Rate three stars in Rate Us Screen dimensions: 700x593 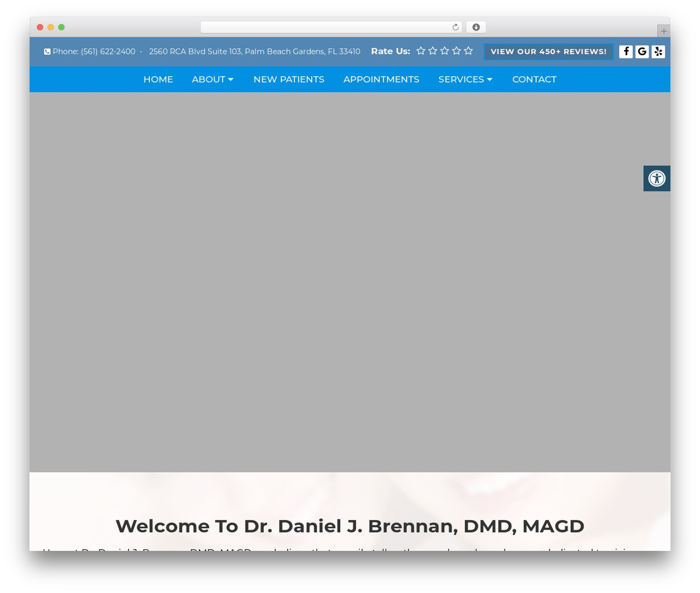point(445,51)
